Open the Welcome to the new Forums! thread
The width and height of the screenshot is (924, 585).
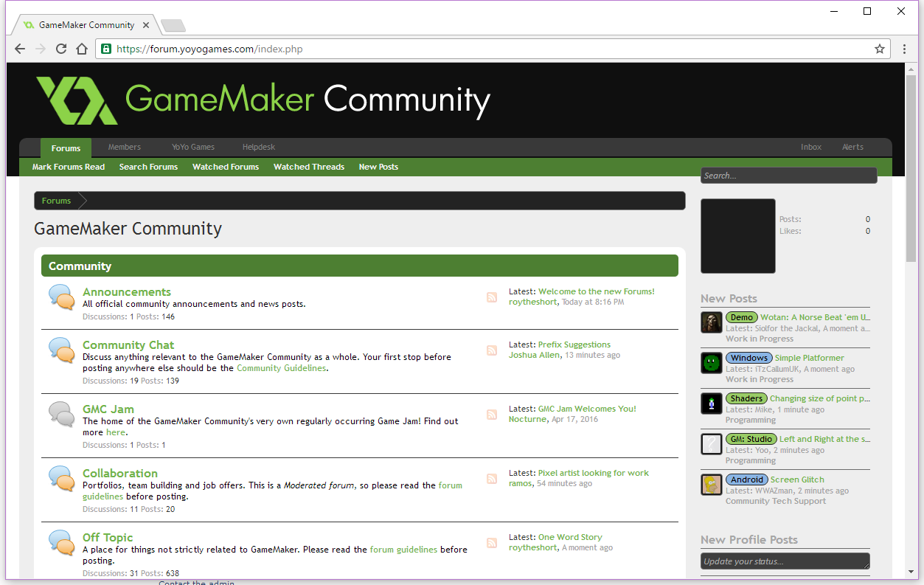click(x=597, y=291)
